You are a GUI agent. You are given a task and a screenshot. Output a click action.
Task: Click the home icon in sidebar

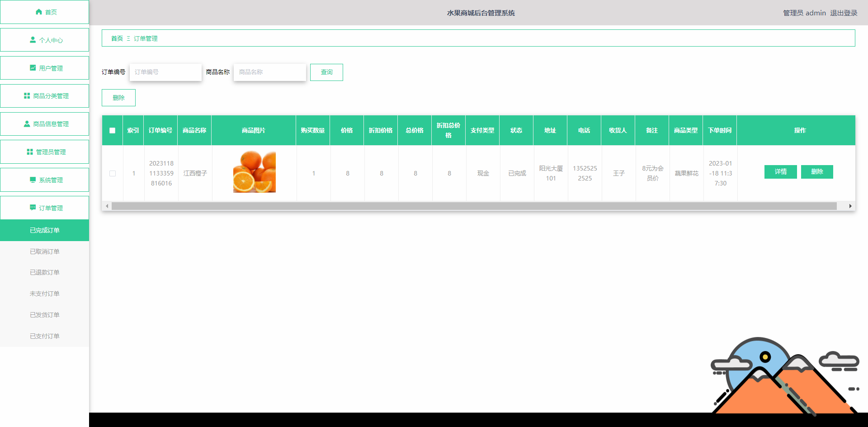coord(39,12)
